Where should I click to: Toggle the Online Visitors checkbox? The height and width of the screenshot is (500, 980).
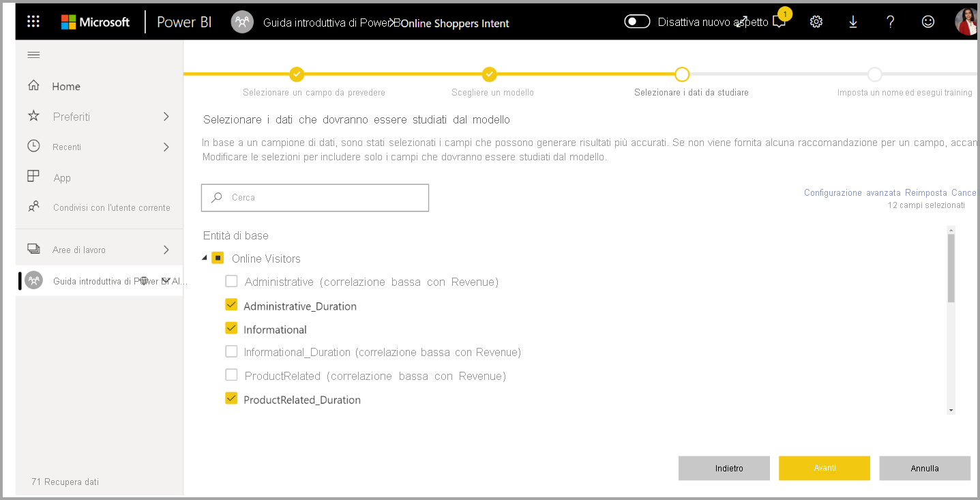(x=218, y=258)
